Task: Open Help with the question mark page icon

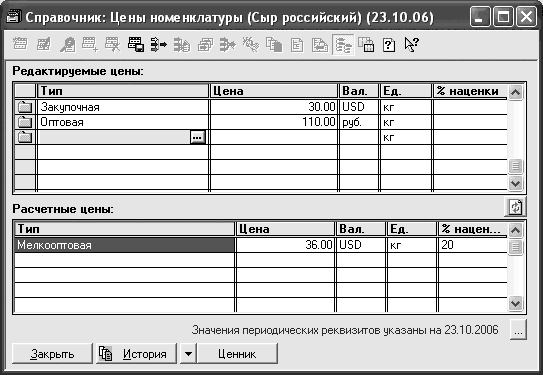Action: pyautogui.click(x=389, y=45)
